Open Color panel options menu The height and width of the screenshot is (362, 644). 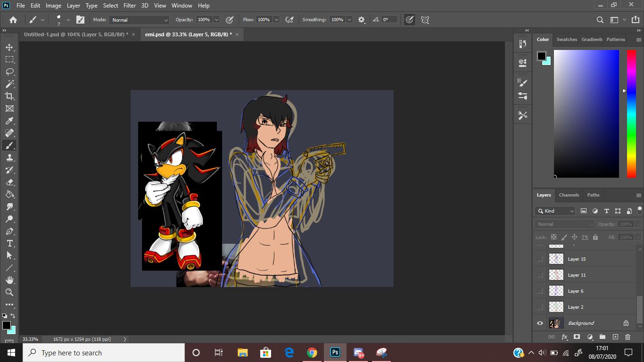(639, 40)
